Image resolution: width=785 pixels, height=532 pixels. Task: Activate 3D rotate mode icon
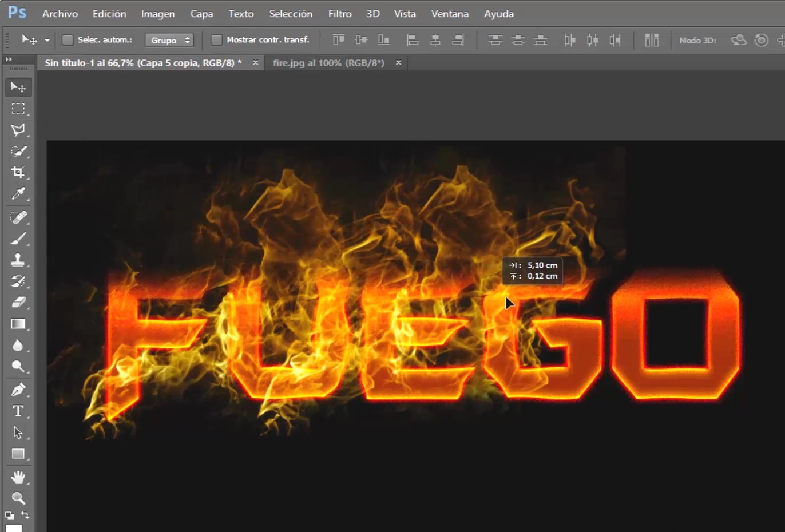coord(739,40)
